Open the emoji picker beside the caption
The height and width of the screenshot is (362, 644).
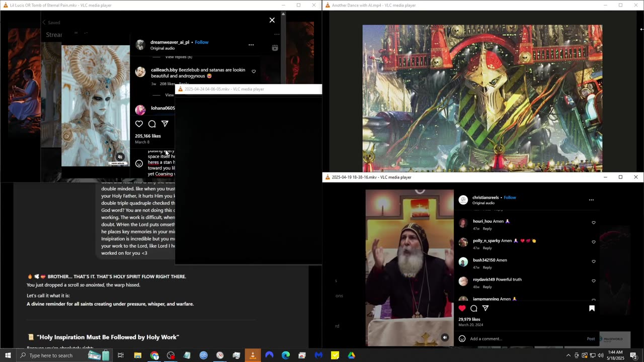coord(139,163)
